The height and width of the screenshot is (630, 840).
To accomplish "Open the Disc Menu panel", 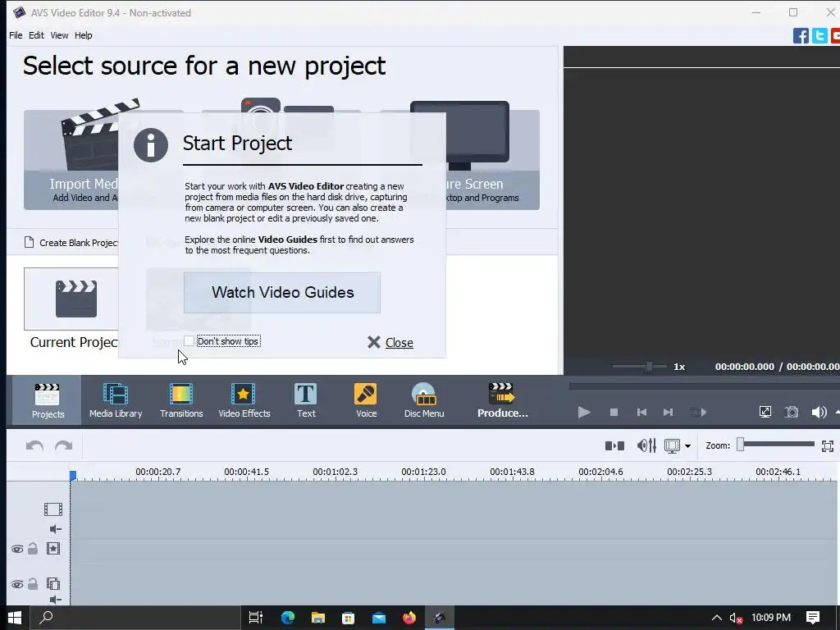I will pyautogui.click(x=424, y=400).
